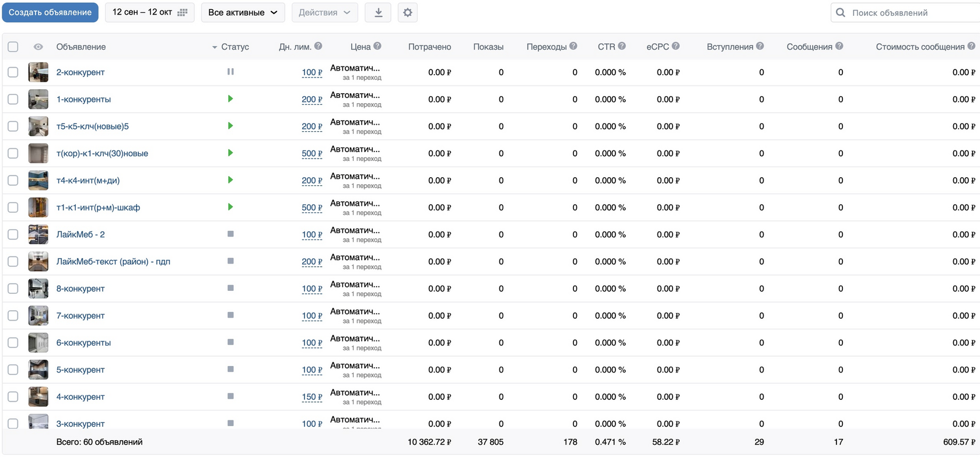Click help icon next to Вступления header
Viewport: 980px width, 457px height.
tap(760, 46)
